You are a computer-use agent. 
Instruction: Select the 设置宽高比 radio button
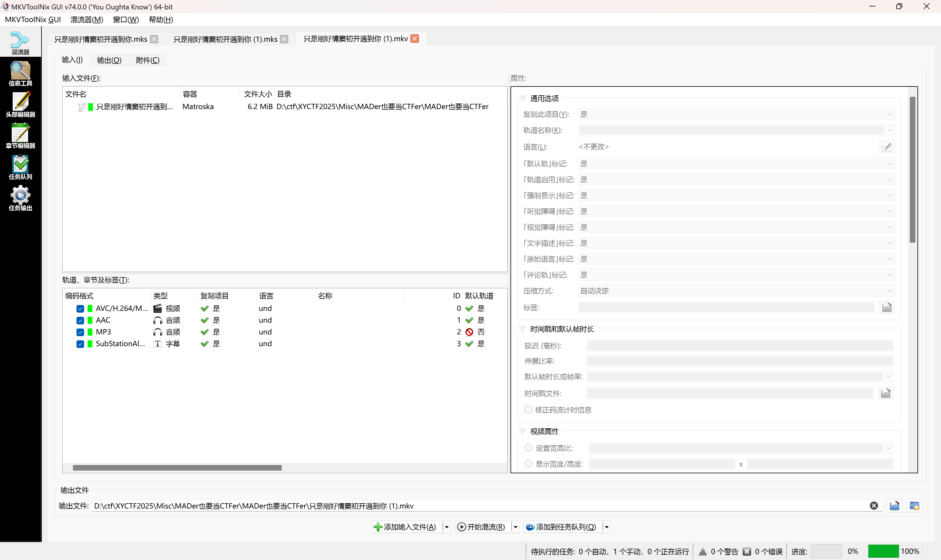[528, 448]
